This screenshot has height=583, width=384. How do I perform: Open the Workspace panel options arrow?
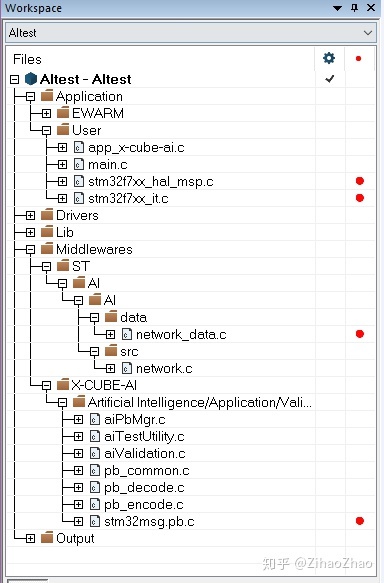coord(337,8)
